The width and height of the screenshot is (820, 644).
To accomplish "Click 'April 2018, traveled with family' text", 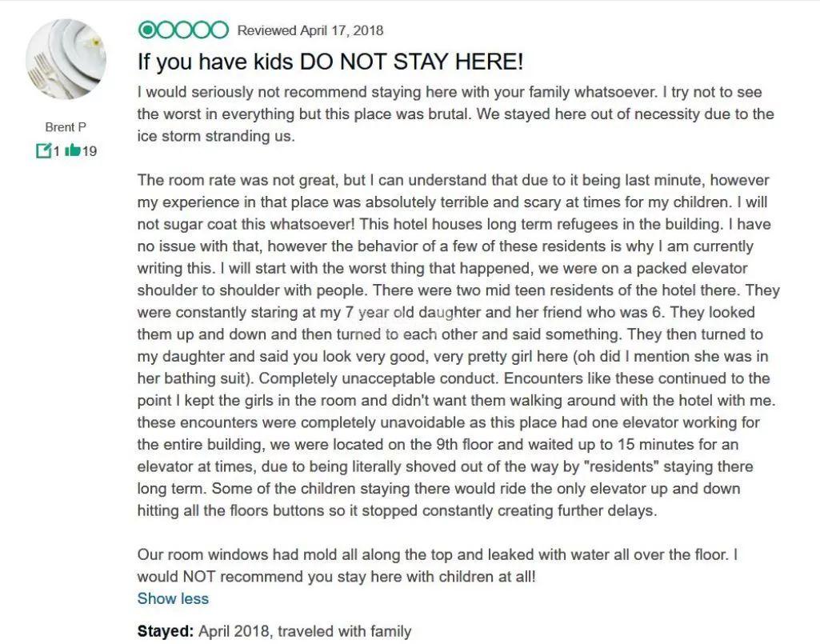I will click(x=305, y=631).
